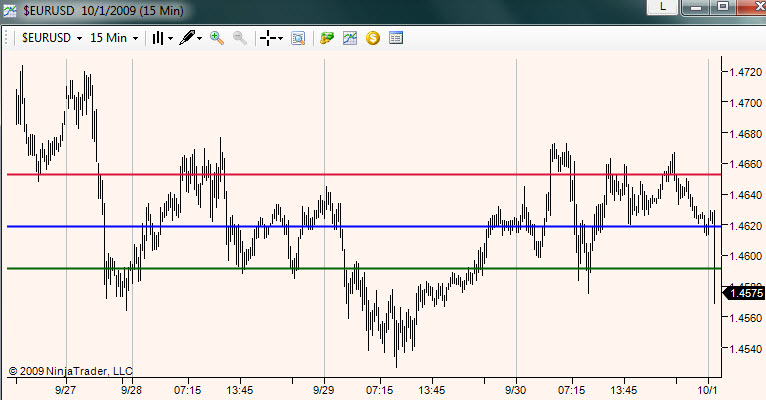
Task: Open strategies via gold dollar icon
Action: pyautogui.click(x=373, y=38)
